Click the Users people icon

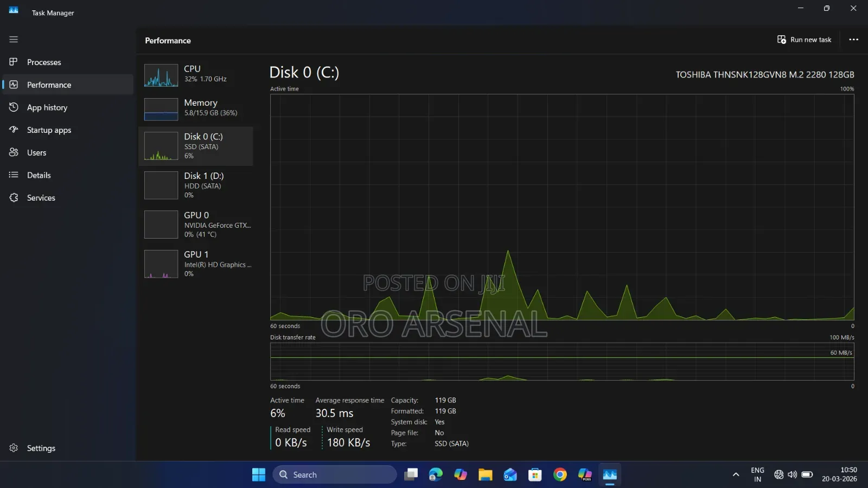pyautogui.click(x=14, y=152)
